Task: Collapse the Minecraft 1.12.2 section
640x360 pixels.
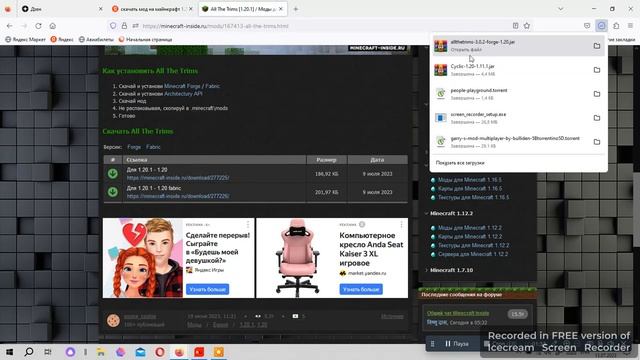Action: point(426,213)
